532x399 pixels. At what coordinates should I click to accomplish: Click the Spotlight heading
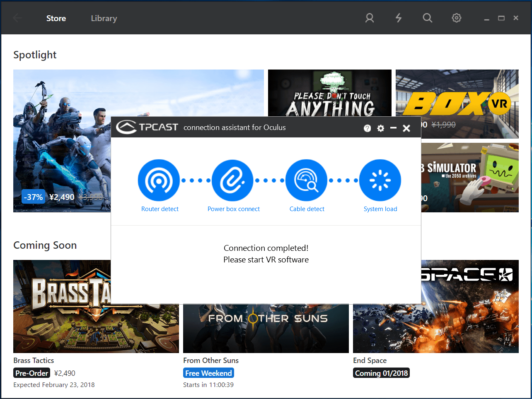coord(35,55)
